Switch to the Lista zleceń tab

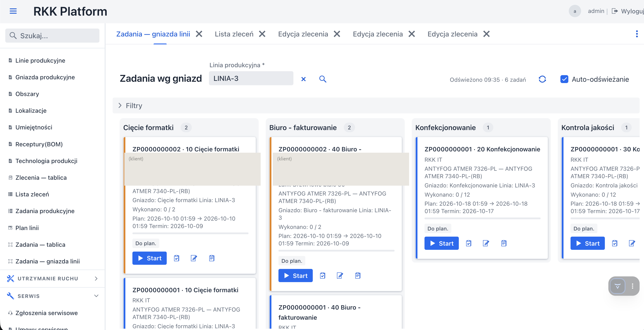[x=234, y=34]
